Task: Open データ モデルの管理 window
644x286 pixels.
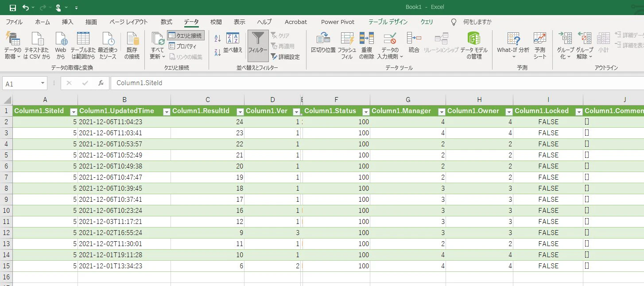Action: click(474, 46)
